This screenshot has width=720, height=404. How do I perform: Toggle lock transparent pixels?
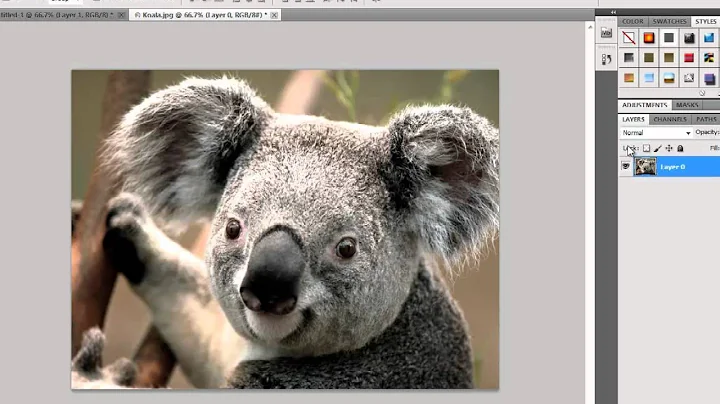pos(647,148)
